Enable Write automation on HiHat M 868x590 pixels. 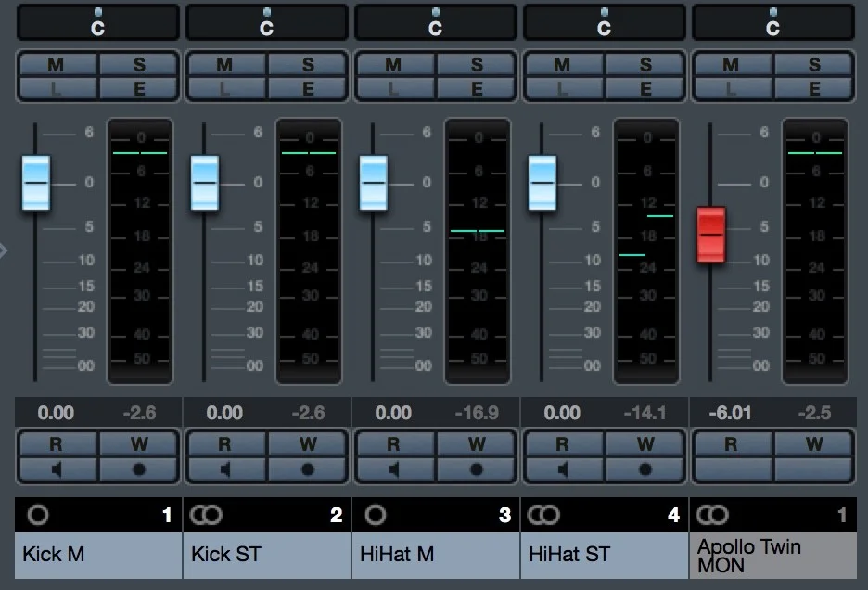tap(477, 443)
